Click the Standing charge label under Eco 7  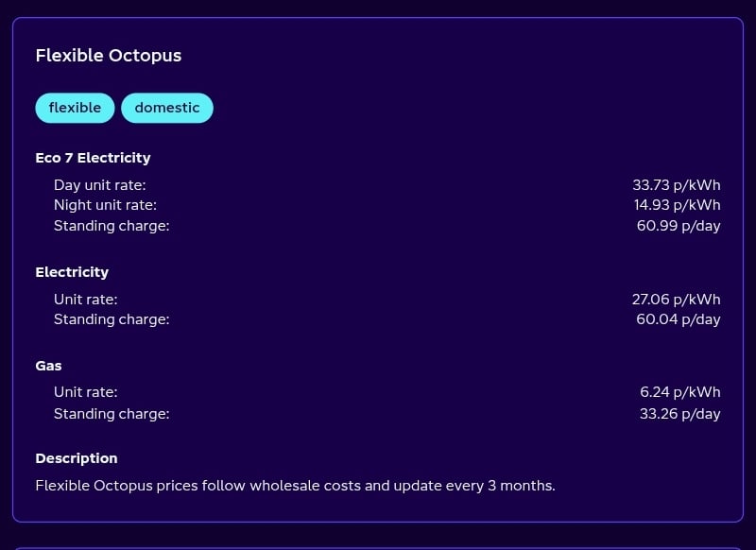[x=112, y=226]
